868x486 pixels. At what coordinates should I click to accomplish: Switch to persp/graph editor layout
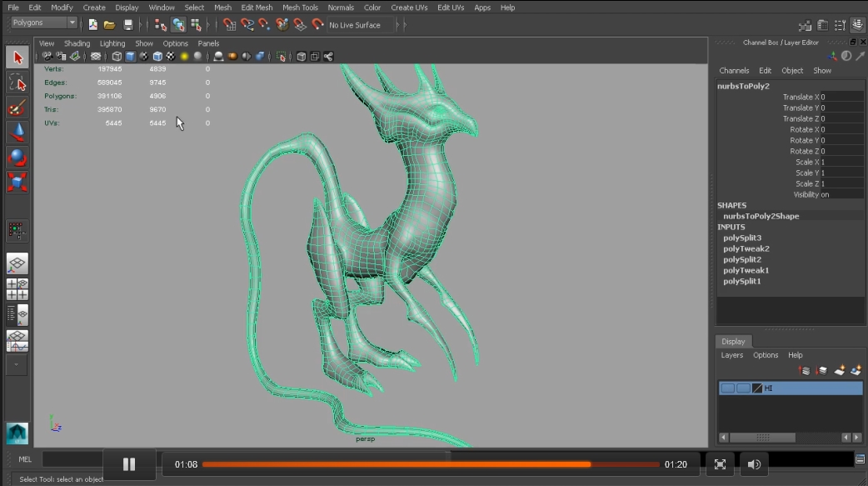click(x=17, y=340)
